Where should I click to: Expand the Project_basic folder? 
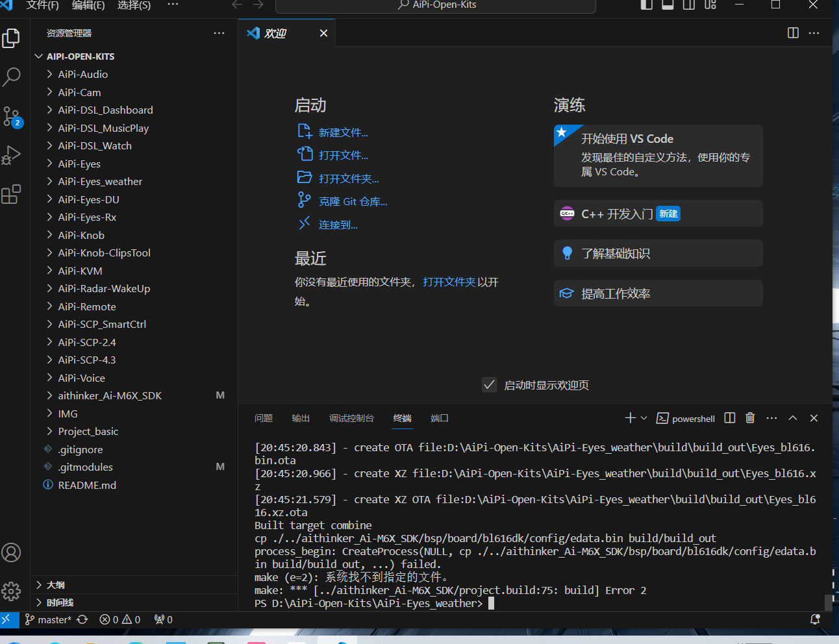[134, 432]
